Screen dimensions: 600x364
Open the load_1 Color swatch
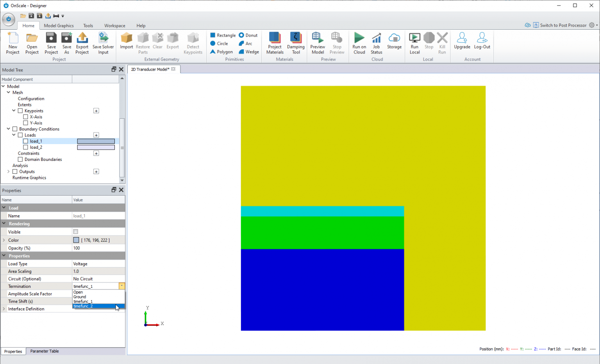point(76,240)
